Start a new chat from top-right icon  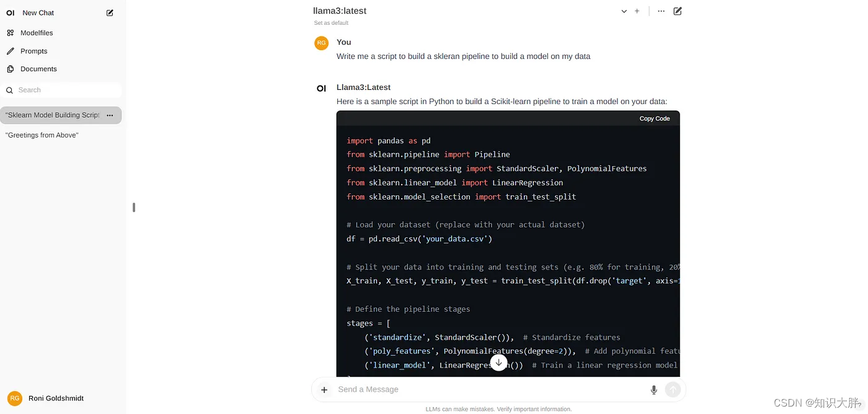pyautogui.click(x=678, y=11)
